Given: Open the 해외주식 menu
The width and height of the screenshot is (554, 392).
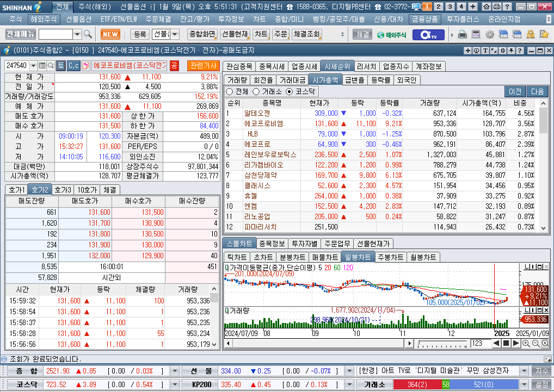Looking at the screenshot, I should (44, 20).
